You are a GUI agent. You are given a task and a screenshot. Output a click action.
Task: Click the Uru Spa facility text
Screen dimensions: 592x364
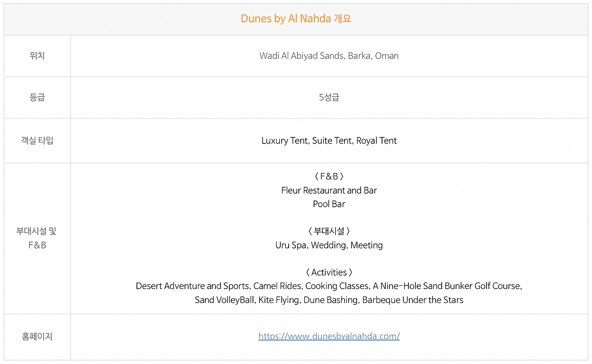(291, 245)
